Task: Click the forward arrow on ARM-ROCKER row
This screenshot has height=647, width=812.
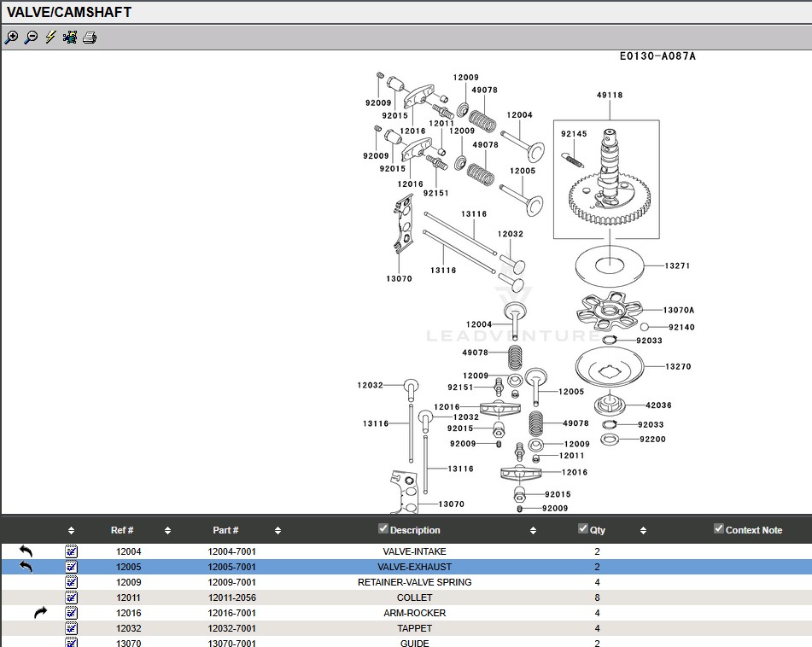Action: coord(41,613)
